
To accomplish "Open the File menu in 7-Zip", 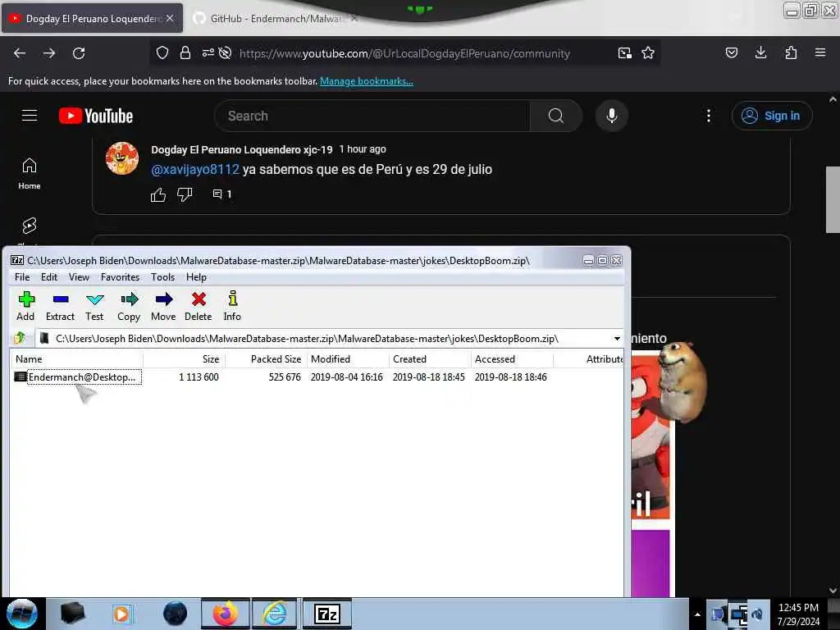I will click(x=22, y=277).
